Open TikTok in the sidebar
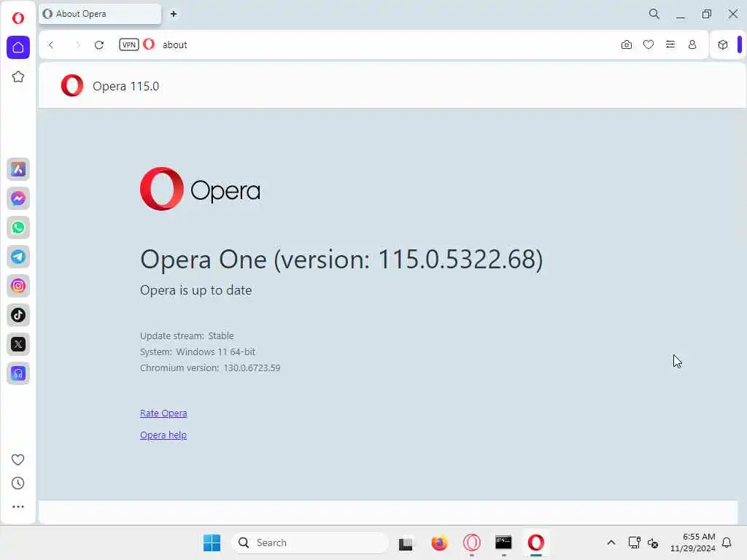 coord(18,315)
